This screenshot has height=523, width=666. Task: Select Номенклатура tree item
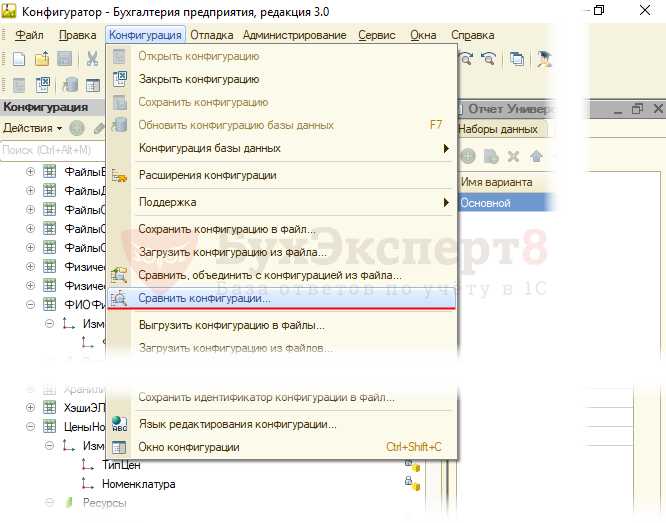pos(138,484)
